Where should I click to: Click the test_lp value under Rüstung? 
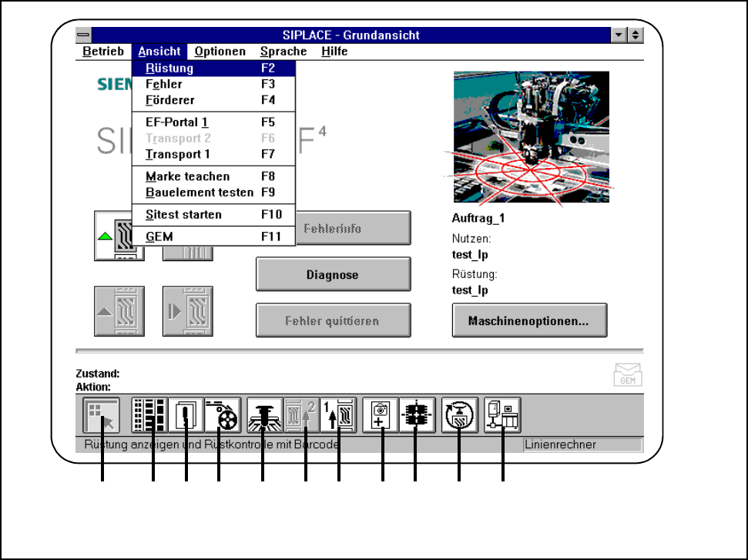[470, 290]
